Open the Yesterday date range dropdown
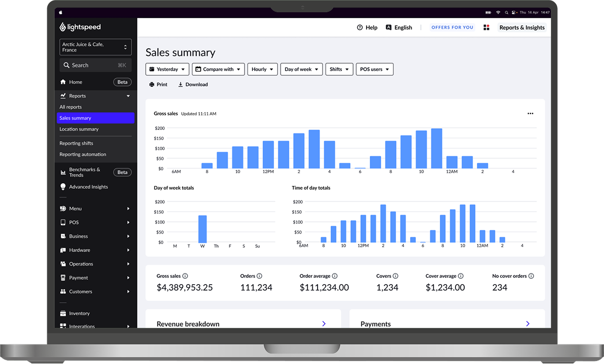604x364 pixels. (x=168, y=69)
